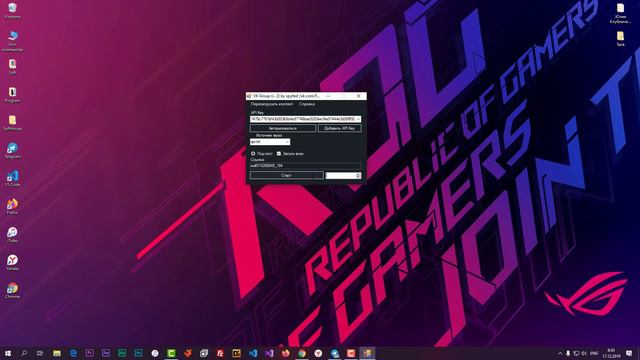Select the VS Code desktop shortcut

[x=12, y=179]
